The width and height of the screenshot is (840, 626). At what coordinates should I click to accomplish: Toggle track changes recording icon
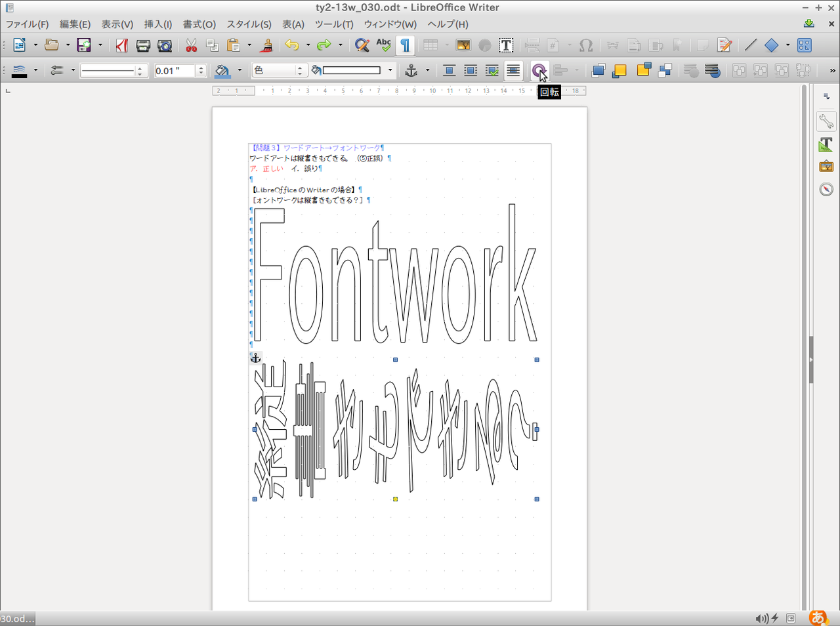coord(724,45)
